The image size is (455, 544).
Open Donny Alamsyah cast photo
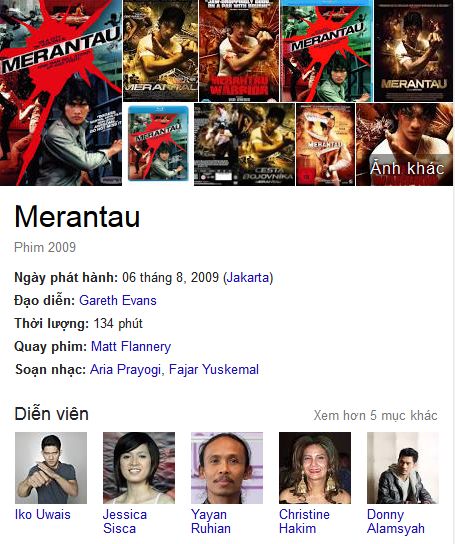pos(403,468)
